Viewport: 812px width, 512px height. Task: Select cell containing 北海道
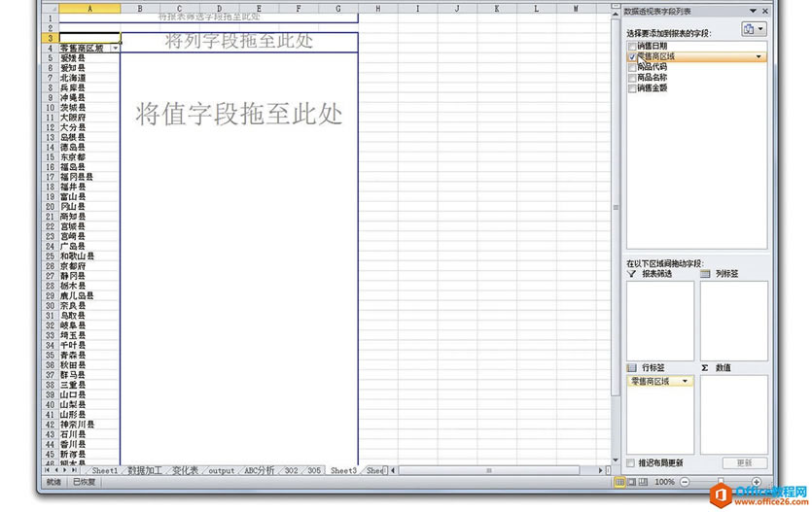click(89, 78)
